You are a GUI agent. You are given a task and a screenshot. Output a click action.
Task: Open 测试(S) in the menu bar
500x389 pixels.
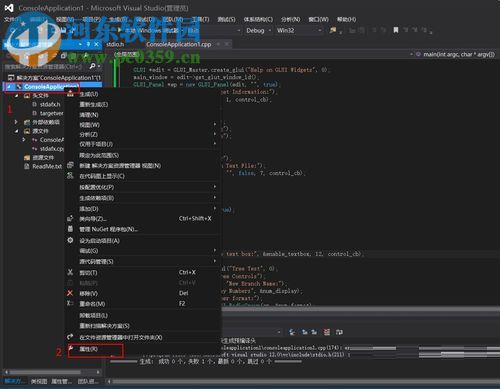tap(226, 20)
